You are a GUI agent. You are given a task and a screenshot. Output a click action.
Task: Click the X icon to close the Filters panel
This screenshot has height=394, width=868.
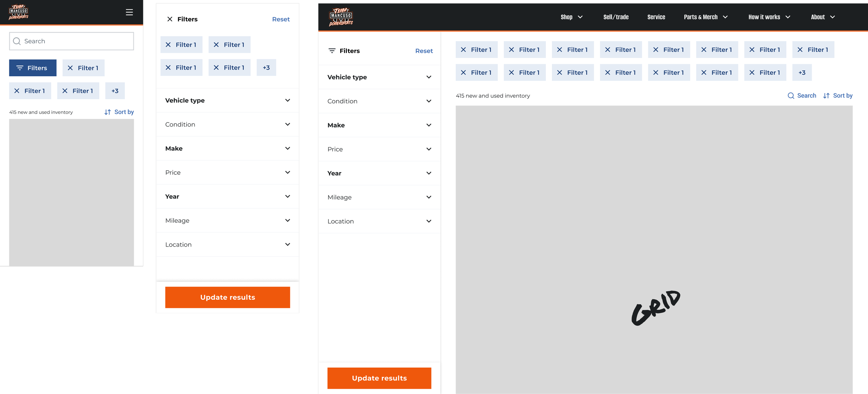pos(170,19)
